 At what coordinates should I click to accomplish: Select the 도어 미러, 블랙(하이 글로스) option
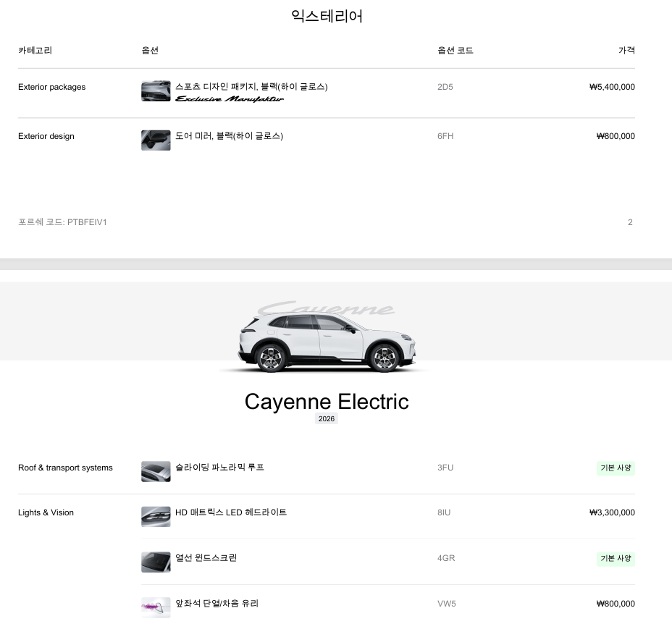(x=229, y=136)
